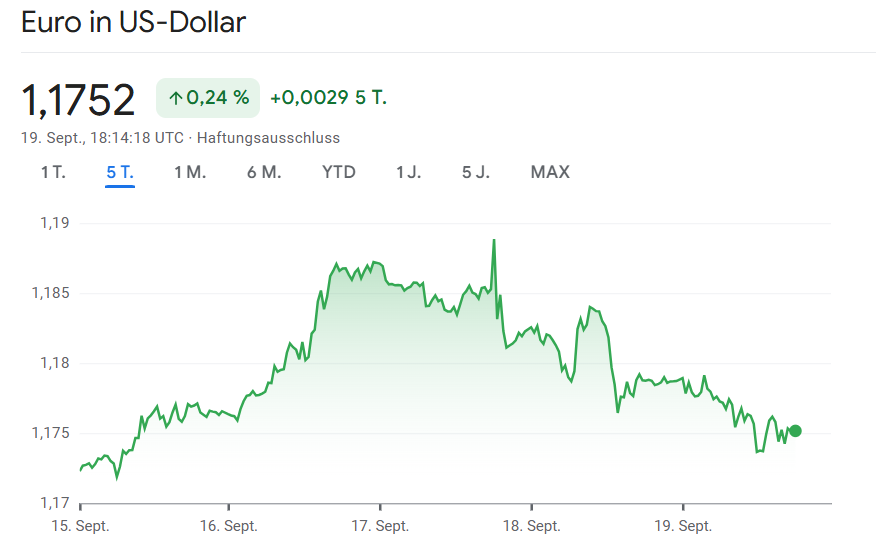
Task: Show the 5 J. chart range
Action: click(x=476, y=172)
